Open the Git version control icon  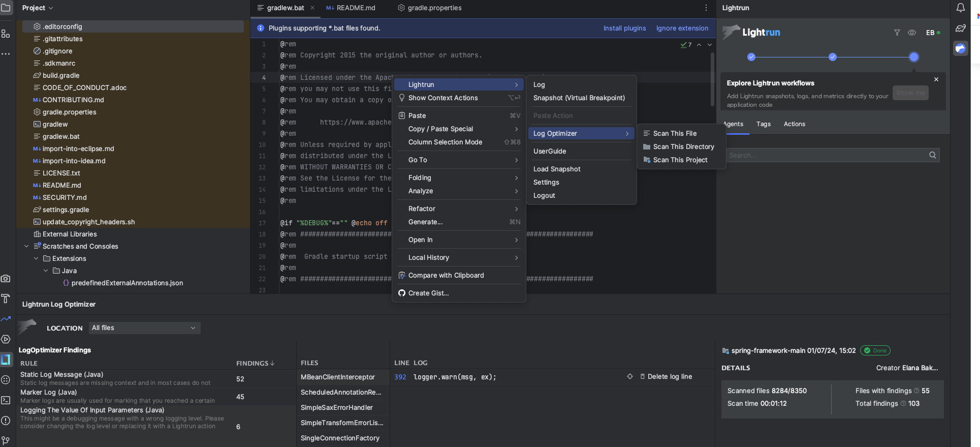(x=6, y=440)
